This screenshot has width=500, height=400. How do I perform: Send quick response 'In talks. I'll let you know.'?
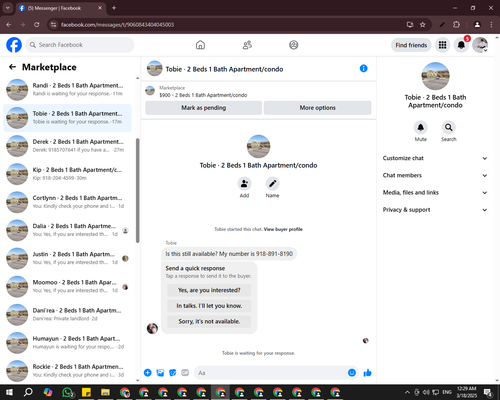pyautogui.click(x=209, y=306)
